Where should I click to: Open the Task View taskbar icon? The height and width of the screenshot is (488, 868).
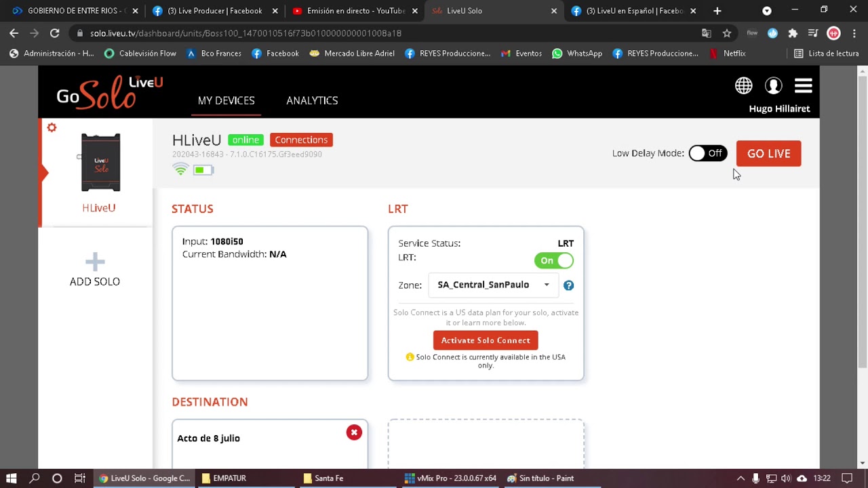[x=79, y=478]
